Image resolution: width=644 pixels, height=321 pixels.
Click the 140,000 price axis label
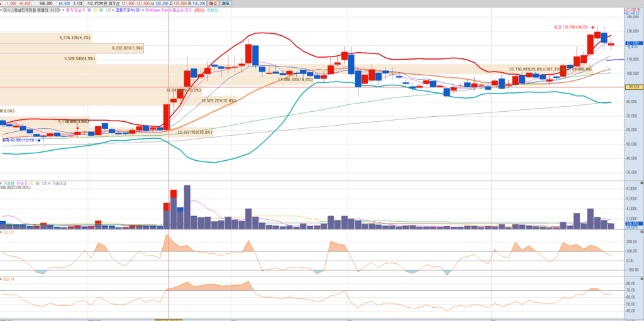point(633,17)
